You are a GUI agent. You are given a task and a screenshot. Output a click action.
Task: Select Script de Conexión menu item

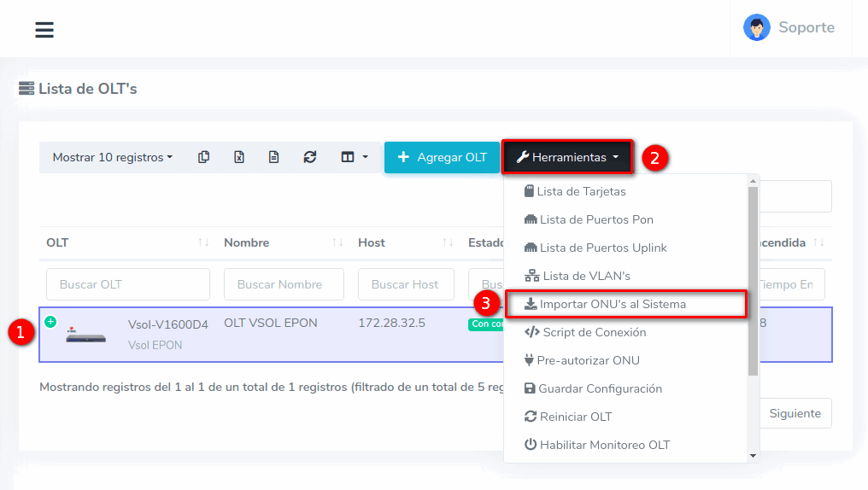point(594,332)
